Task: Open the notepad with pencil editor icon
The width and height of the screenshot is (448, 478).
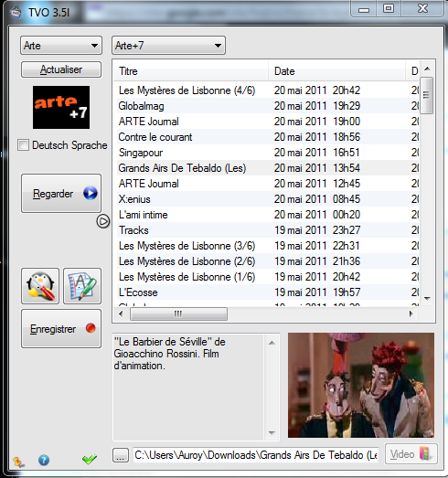Action: click(82, 286)
